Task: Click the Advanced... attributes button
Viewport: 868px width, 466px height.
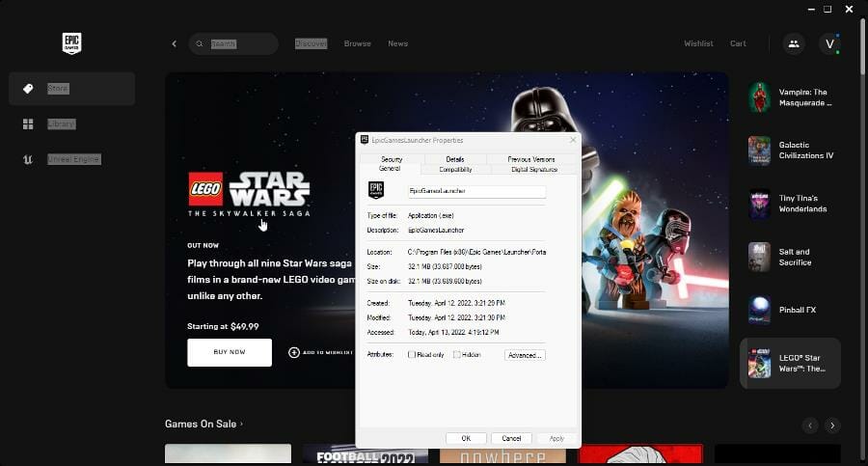Action: coord(525,355)
